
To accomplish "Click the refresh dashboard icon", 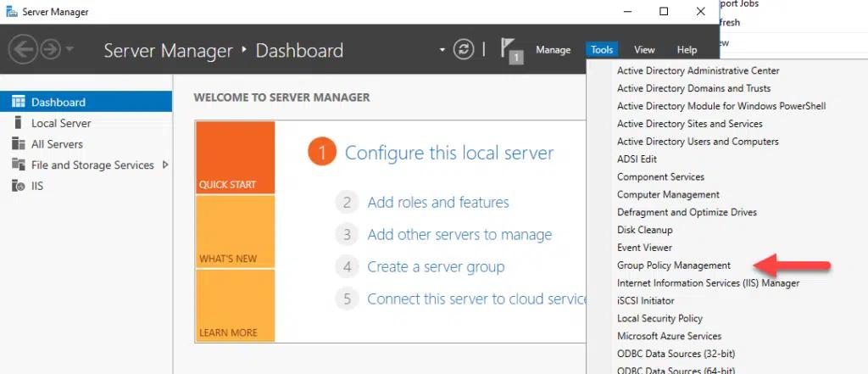I will coord(464,49).
